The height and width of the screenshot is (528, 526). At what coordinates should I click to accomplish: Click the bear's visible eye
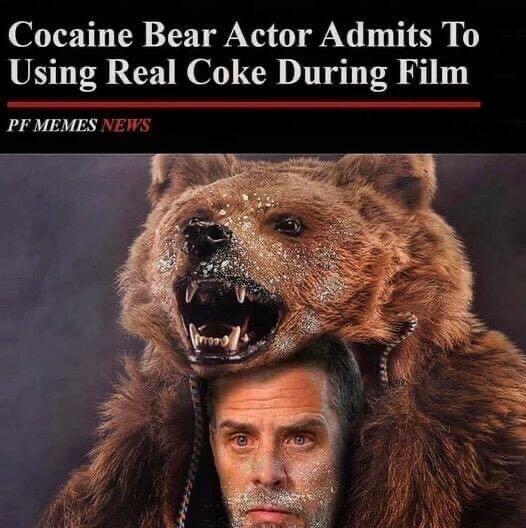click(x=289, y=225)
